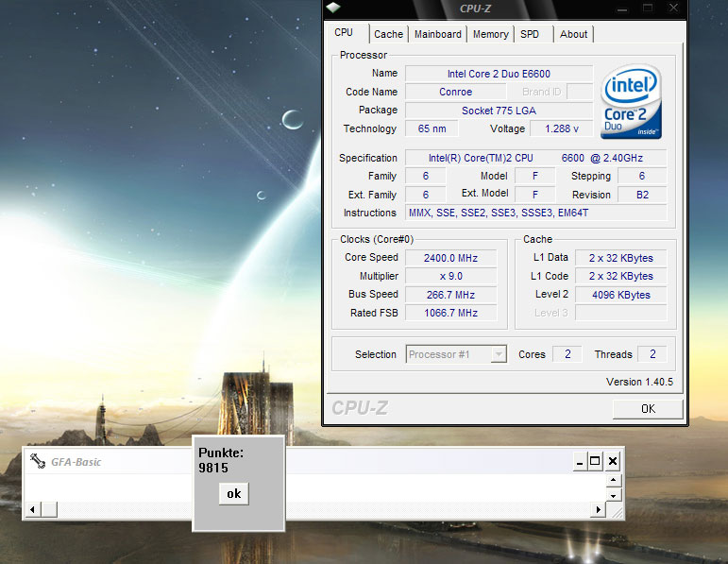Image resolution: width=728 pixels, height=564 pixels.
Task: Select the CPU tab
Action: pos(344,32)
